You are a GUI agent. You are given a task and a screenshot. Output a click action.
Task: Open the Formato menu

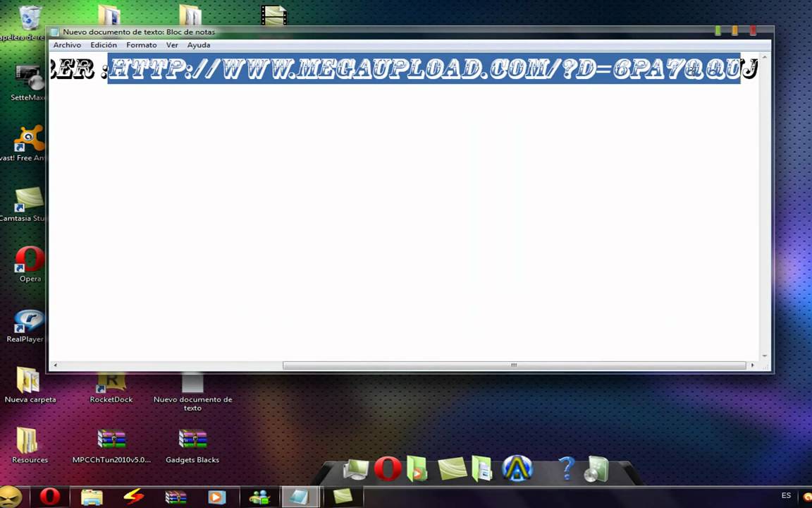tap(142, 45)
